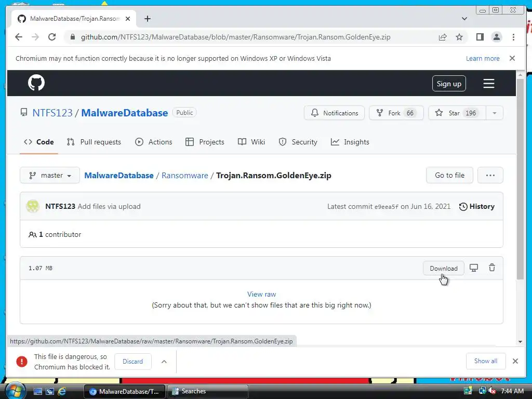
Task: Click the volume muted tray icon
Action: (492, 391)
